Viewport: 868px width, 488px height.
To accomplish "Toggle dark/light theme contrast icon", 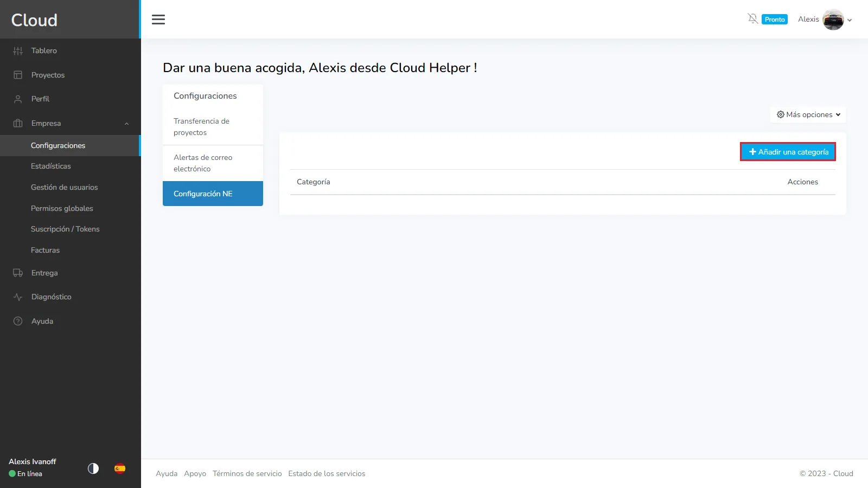I will (x=93, y=468).
